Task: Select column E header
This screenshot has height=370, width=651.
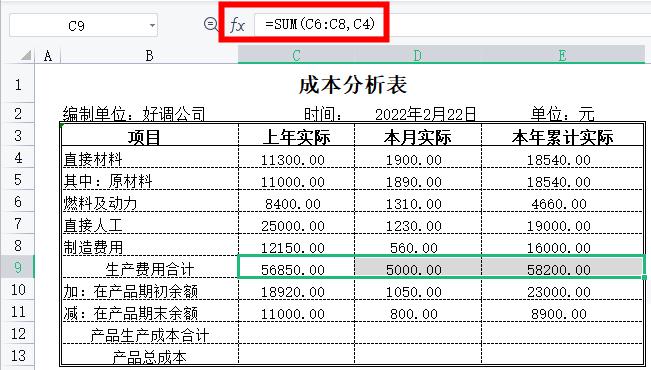Action: pos(563,56)
